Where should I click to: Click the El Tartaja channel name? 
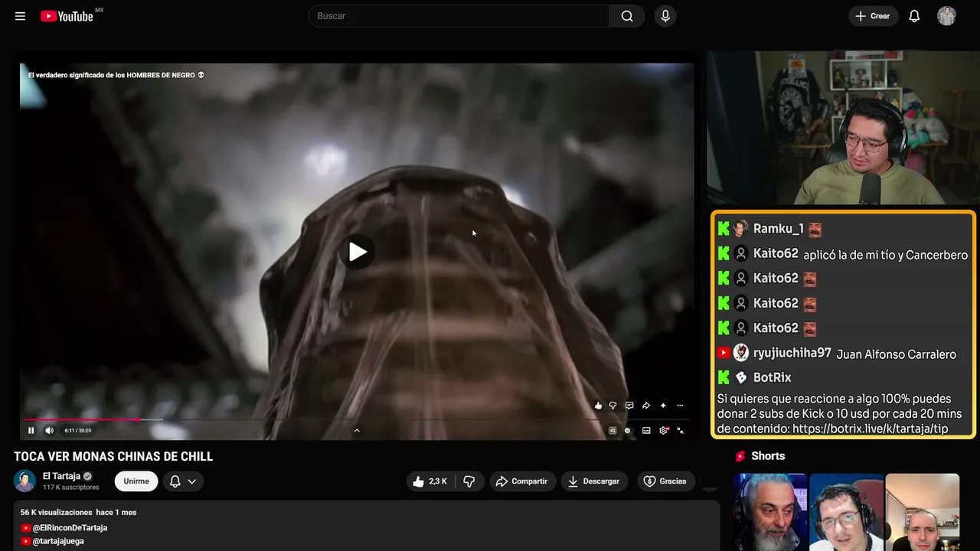coord(61,476)
